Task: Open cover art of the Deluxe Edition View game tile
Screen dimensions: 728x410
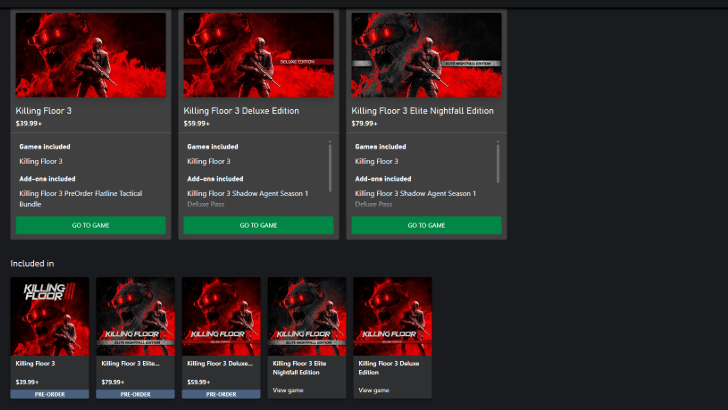Action: pyautogui.click(x=393, y=316)
